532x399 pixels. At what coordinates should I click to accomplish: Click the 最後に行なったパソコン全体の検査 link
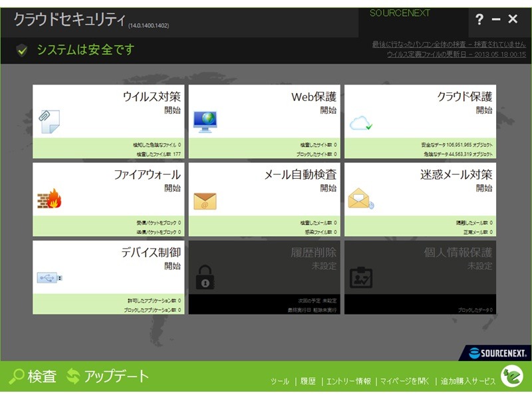(449, 44)
